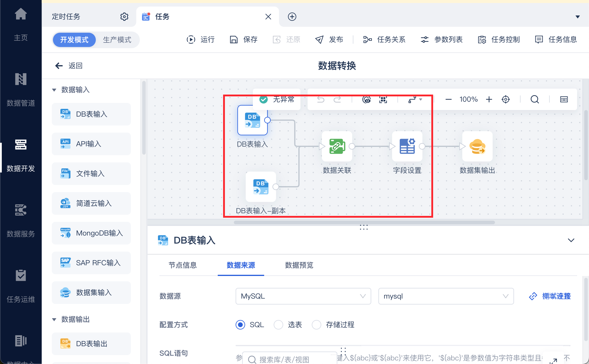589x364 pixels.
Task: Collapse the 数据输入 category
Action: 54,90
